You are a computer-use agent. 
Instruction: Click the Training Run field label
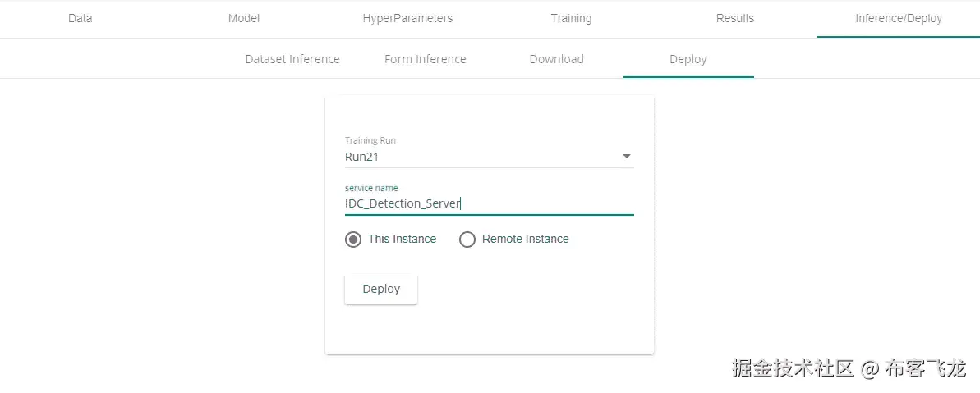click(x=370, y=140)
